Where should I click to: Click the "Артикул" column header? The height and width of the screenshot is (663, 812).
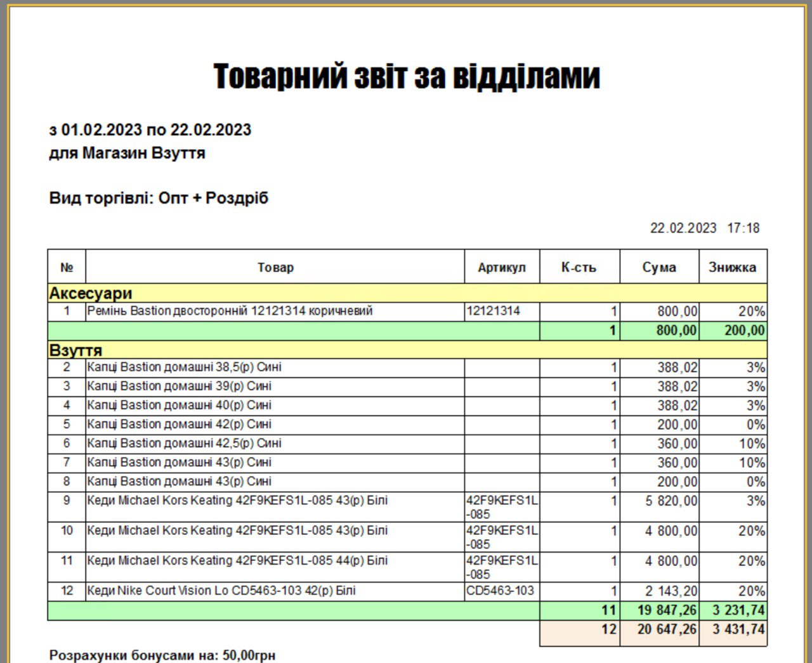click(502, 267)
